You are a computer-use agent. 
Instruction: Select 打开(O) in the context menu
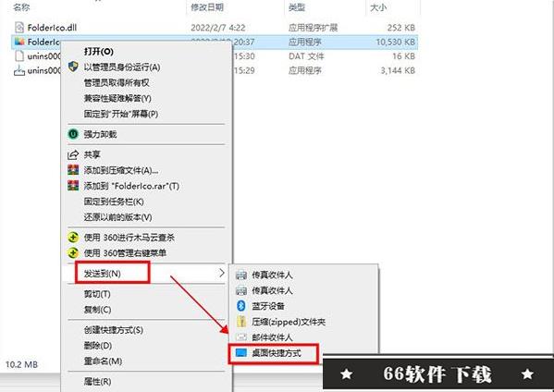[x=99, y=52]
